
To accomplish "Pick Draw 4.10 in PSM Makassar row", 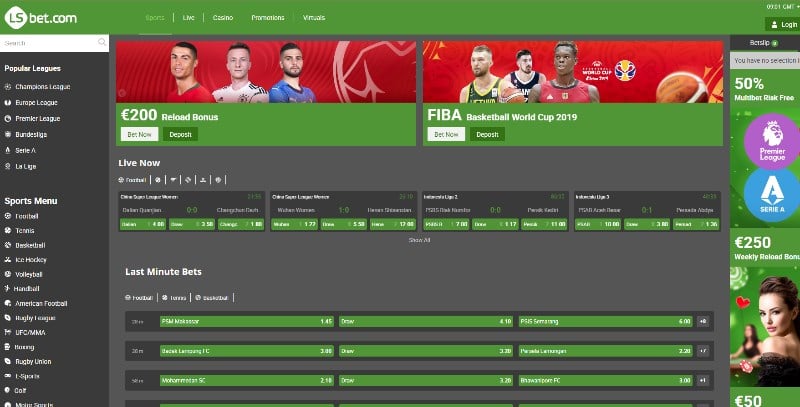I will (x=426, y=321).
